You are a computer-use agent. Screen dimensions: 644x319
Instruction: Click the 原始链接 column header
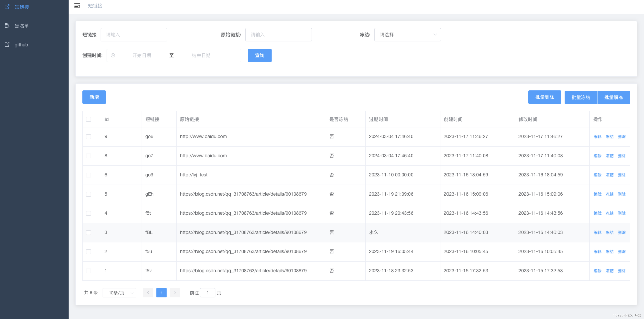(189, 119)
